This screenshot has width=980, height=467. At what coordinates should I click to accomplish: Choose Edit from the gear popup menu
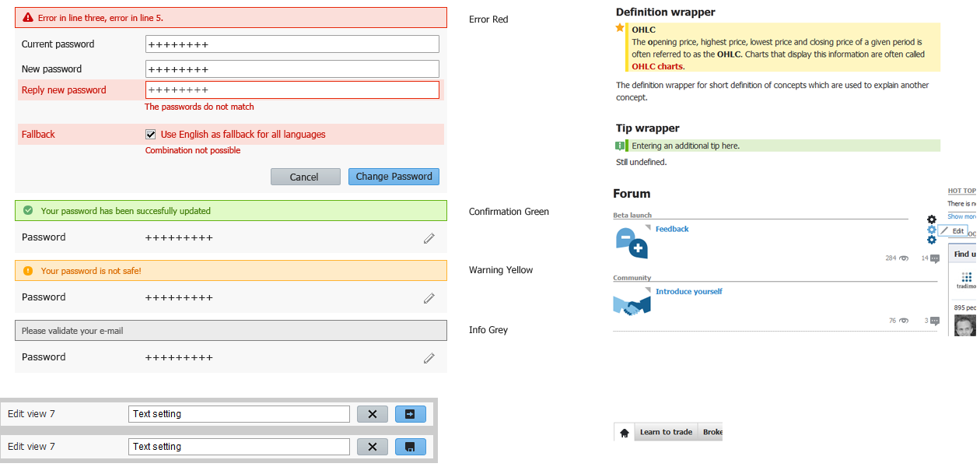point(953,231)
